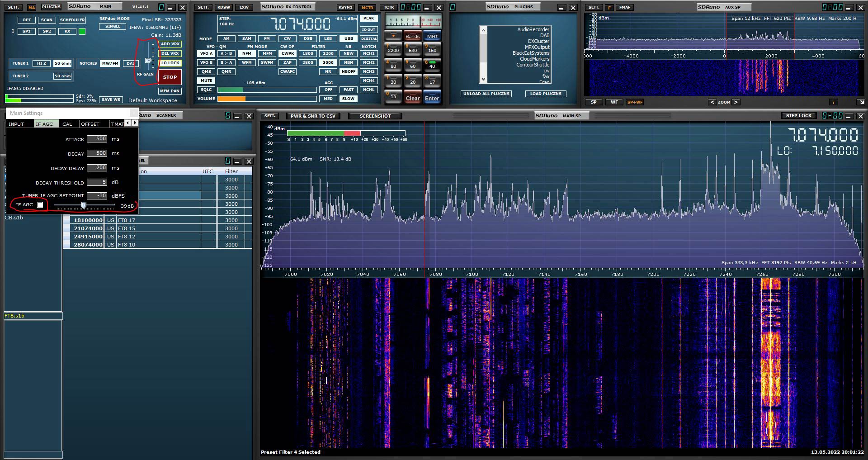Click the IF AGC gain slider handle
This screenshot has height=460, width=868.
point(84,205)
